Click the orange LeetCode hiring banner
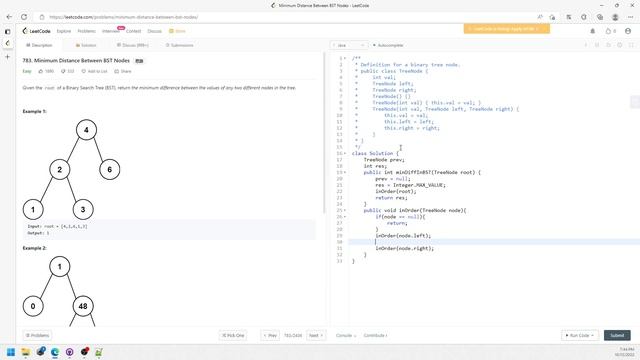This screenshot has width=640, height=360. pyautogui.click(x=507, y=29)
